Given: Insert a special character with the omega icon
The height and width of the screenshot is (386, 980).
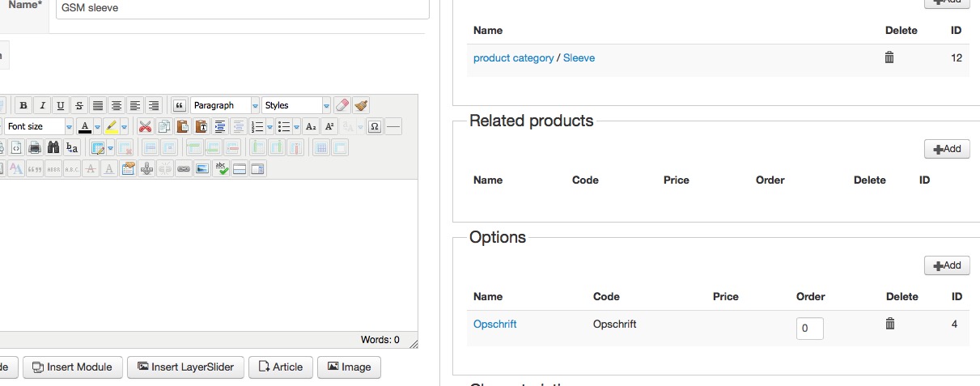Looking at the screenshot, I should (374, 126).
